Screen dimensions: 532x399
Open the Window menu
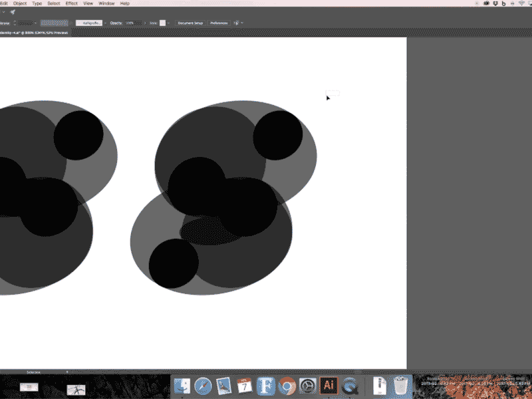click(103, 3)
